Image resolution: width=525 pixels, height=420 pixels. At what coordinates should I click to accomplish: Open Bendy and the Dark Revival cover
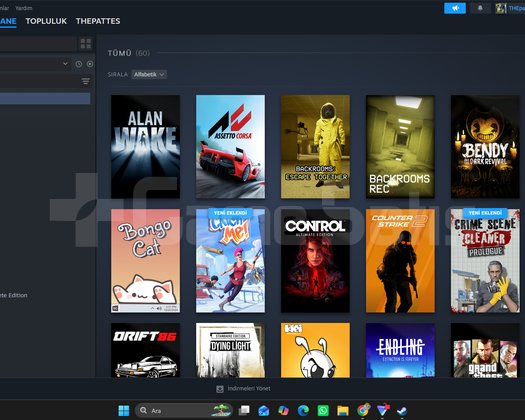coord(485,147)
